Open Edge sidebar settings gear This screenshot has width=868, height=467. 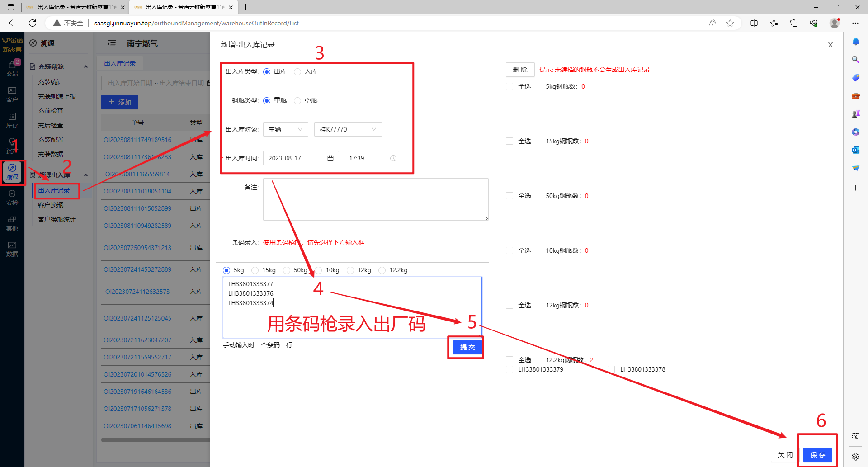(x=856, y=457)
